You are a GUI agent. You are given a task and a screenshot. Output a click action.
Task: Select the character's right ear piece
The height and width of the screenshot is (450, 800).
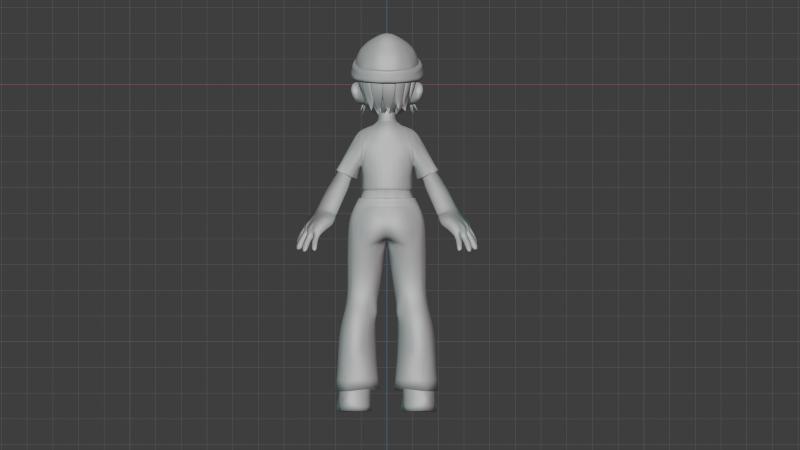[418, 92]
